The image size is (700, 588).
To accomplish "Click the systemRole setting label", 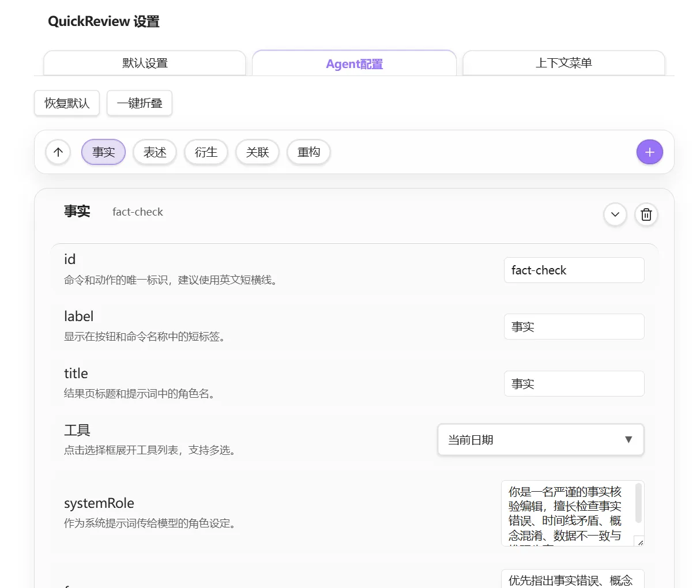I will [x=99, y=503].
